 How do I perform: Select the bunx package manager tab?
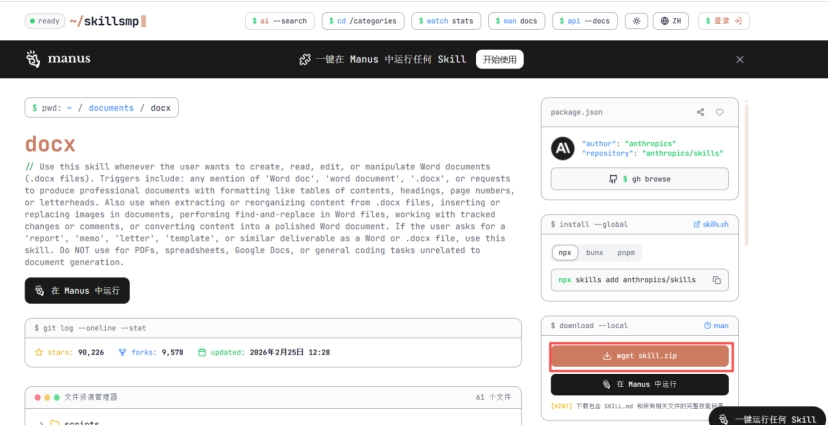(x=595, y=253)
